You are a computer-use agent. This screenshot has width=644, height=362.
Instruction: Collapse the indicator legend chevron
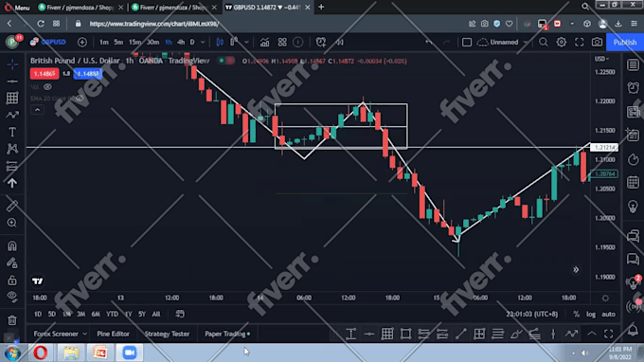37,110
